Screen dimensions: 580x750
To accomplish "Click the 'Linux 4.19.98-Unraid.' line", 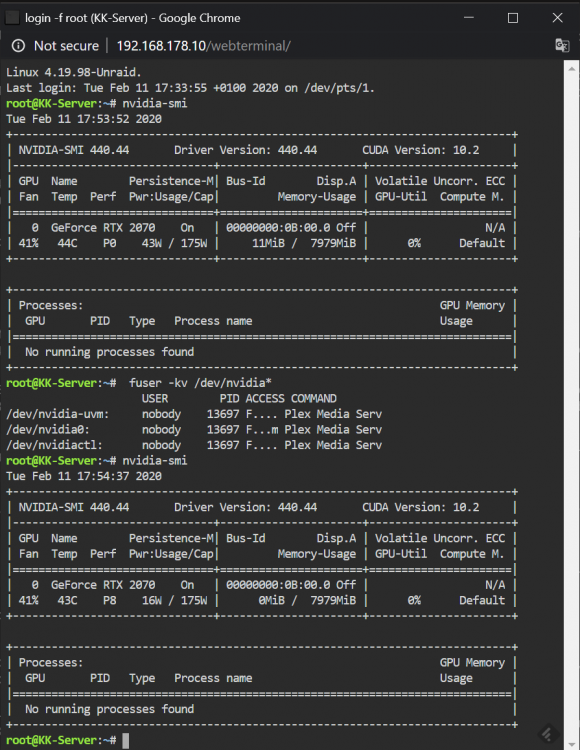I will pyautogui.click(x=74, y=73).
